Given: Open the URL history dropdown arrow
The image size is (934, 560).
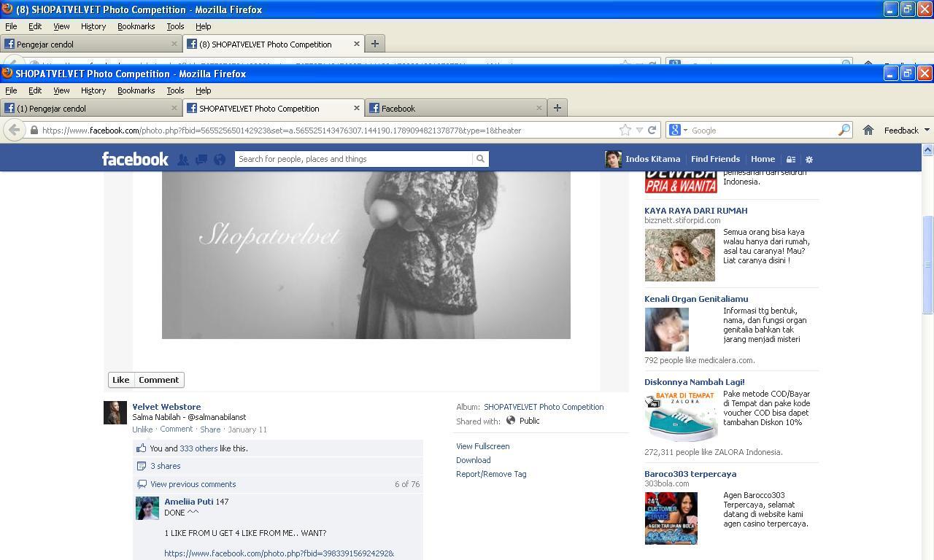Looking at the screenshot, I should pos(639,130).
